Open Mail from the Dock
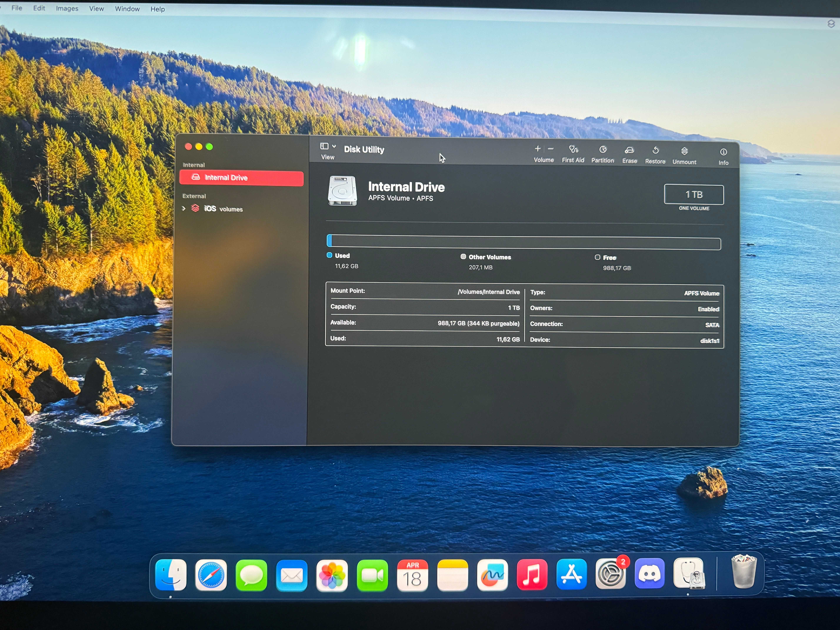This screenshot has height=630, width=840. [x=292, y=576]
